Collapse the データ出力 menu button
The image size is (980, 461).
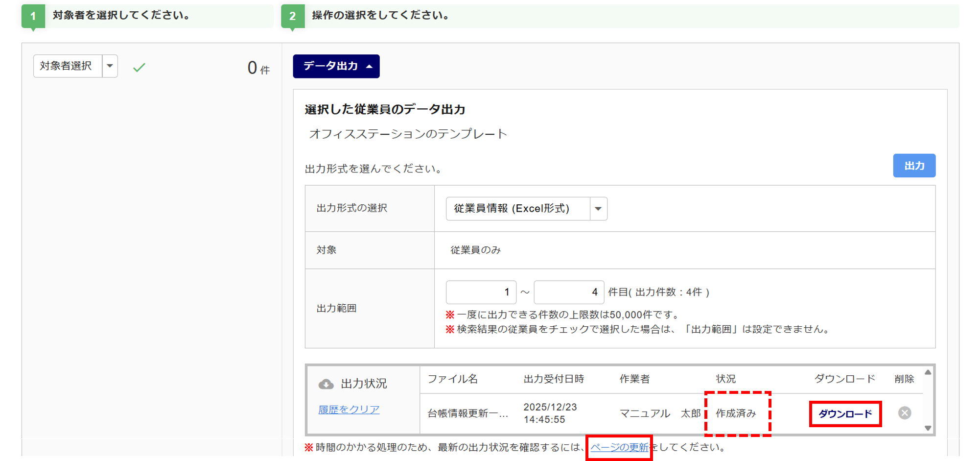[336, 66]
